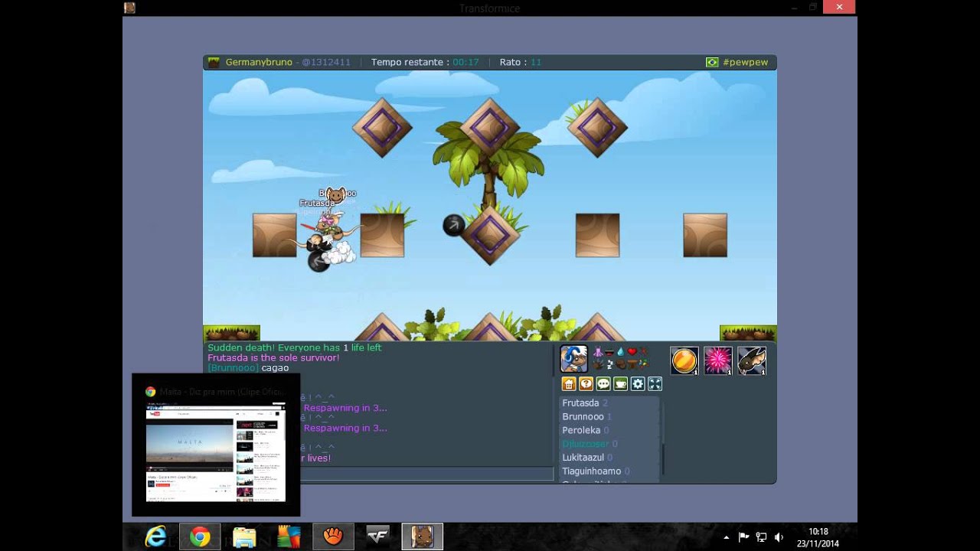
Task: Select Peroleka in the player list
Action: (609, 430)
